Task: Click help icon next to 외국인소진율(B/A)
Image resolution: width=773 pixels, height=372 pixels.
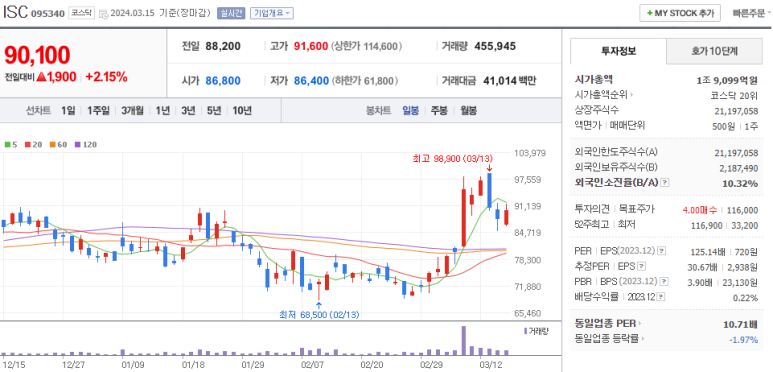Action: [665, 182]
